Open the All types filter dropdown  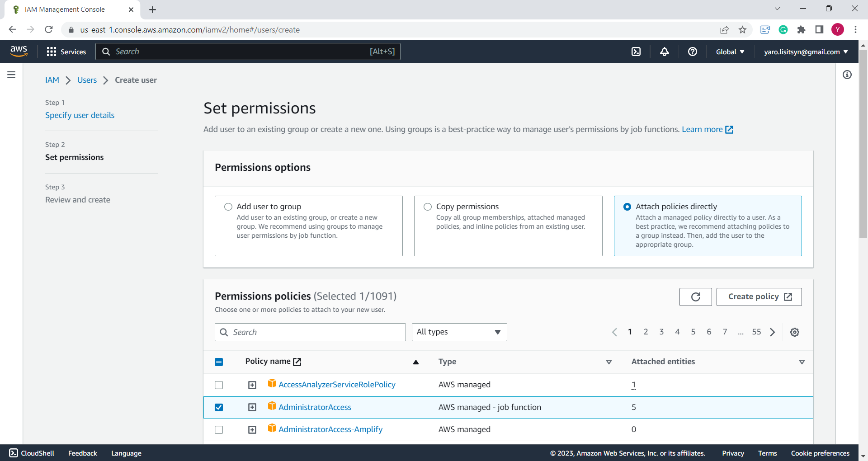point(459,332)
